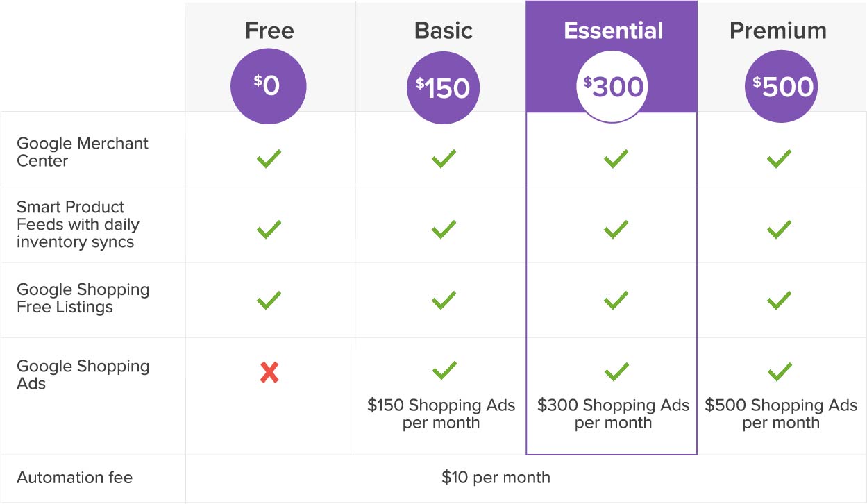Screen dimensions: 867x504
Task: Select the Essential plan header
Action: coord(613,31)
